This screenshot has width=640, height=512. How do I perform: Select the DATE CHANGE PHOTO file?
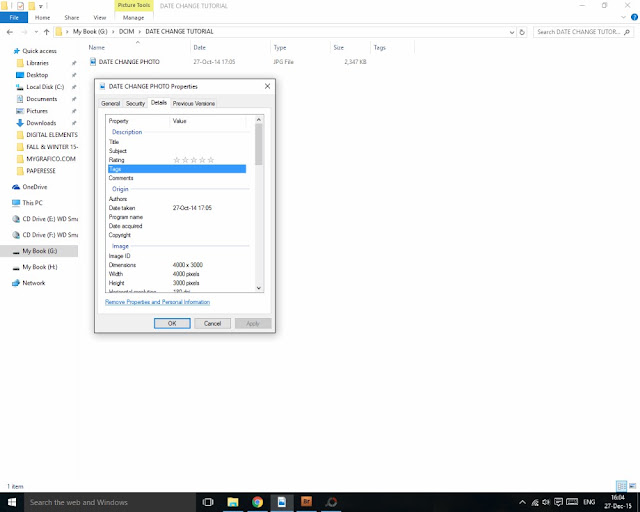pyautogui.click(x=129, y=62)
